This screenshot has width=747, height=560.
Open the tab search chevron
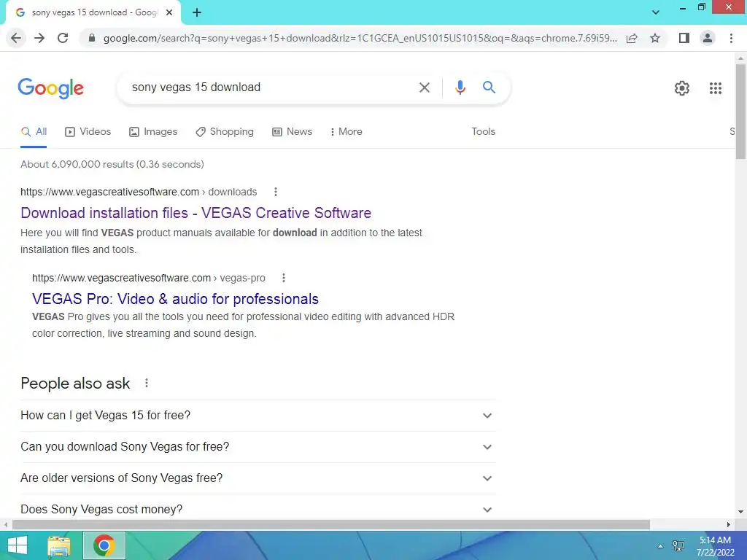tap(656, 12)
